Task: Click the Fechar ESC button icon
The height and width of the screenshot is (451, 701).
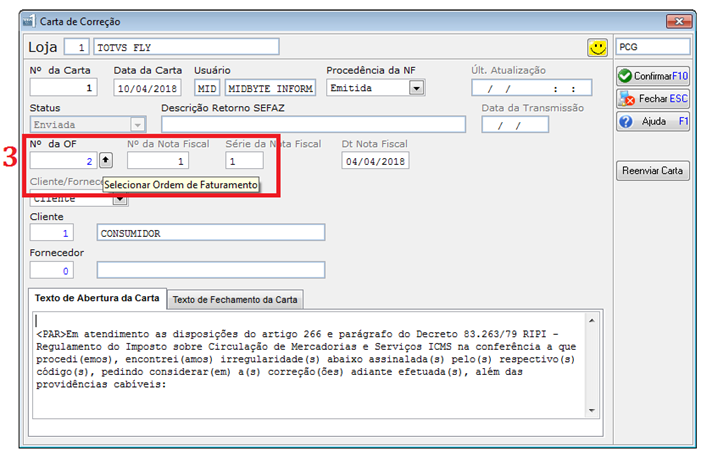Action: tap(626, 99)
